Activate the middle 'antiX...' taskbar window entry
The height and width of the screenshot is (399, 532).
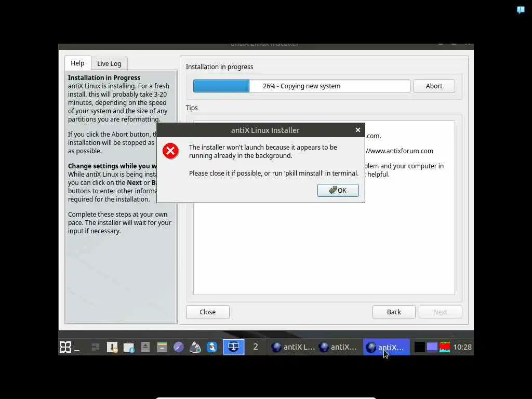[x=338, y=347]
